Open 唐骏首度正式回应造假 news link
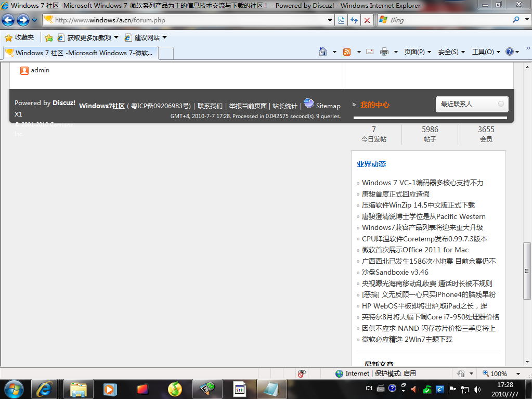Screen dimensions: 532x399 [x=396, y=194]
